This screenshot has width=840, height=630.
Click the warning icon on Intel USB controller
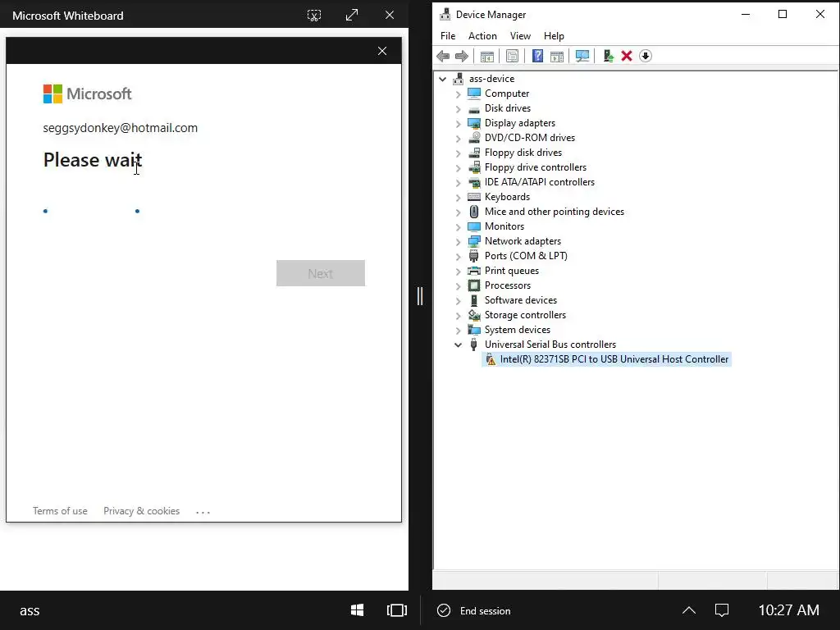point(491,359)
